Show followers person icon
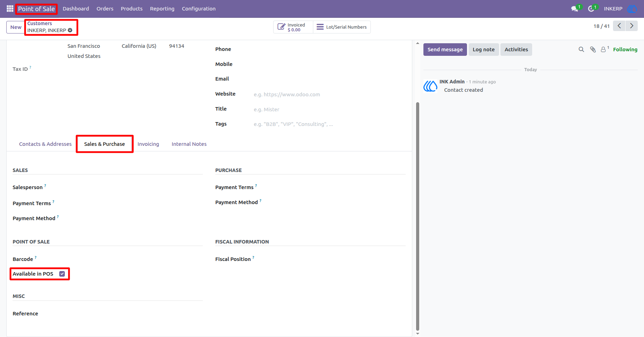Image resolution: width=644 pixels, height=337 pixels. [x=604, y=50]
